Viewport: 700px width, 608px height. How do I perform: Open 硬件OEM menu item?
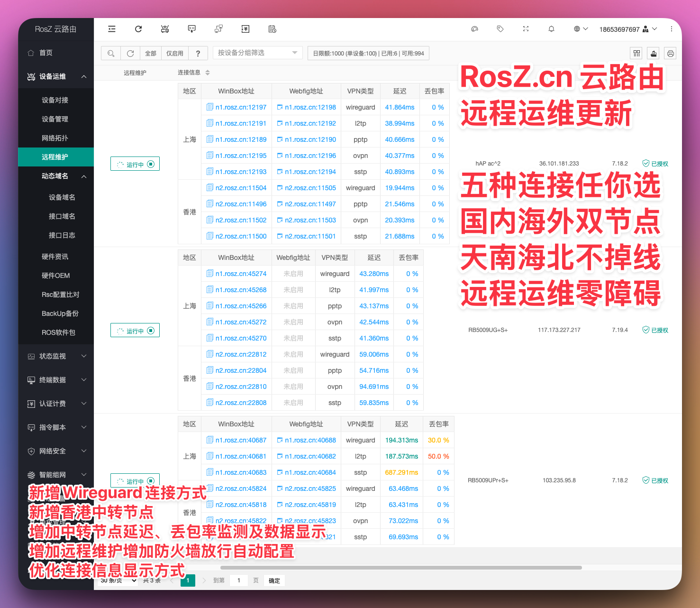coord(56,276)
